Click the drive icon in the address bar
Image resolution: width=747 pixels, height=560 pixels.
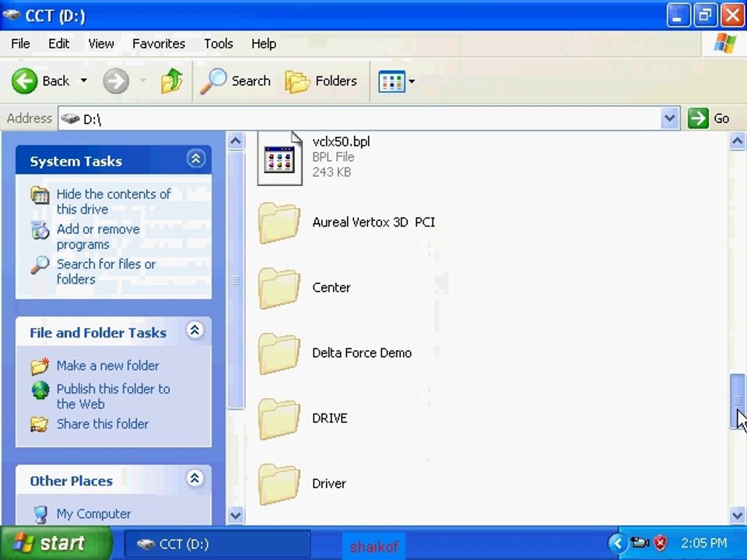pos(70,118)
